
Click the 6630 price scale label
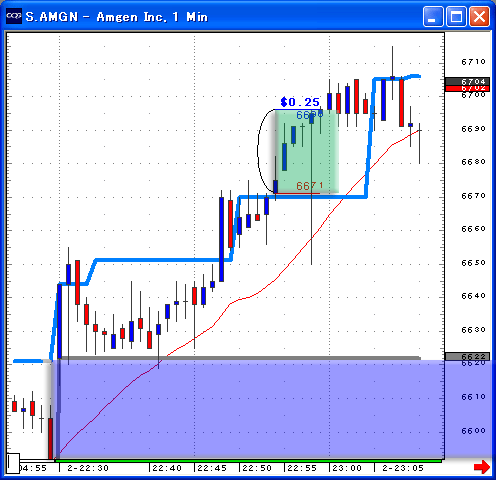(473, 330)
